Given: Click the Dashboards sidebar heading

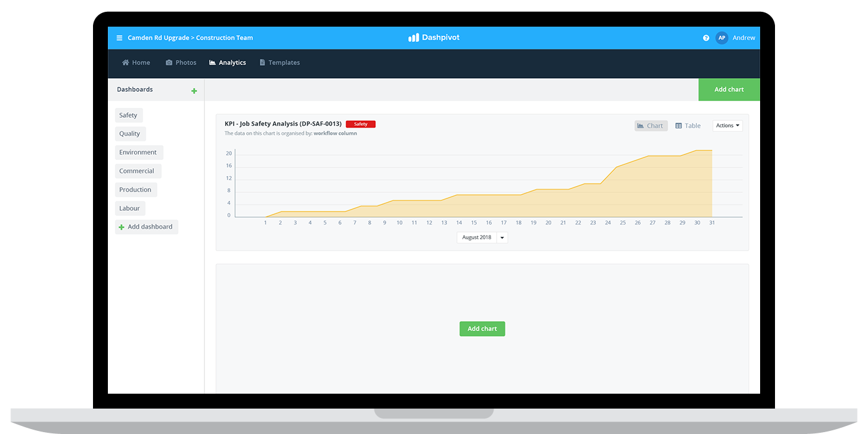Looking at the screenshot, I should click(x=135, y=89).
